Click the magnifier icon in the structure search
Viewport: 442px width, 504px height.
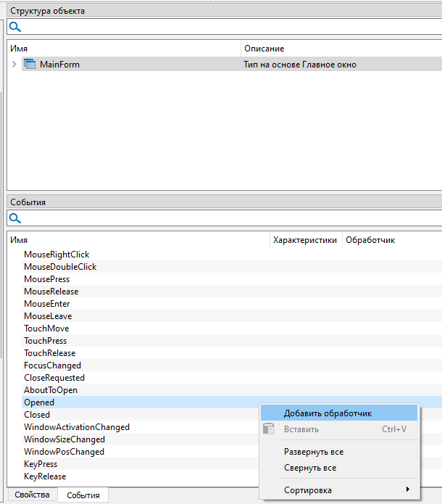14,28
